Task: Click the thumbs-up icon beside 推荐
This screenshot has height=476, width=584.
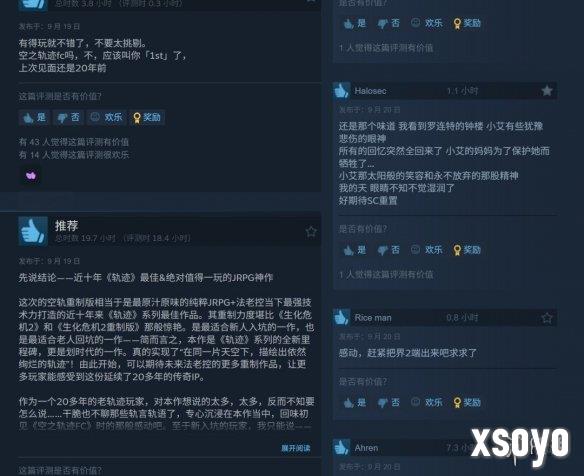Action: click(33, 231)
